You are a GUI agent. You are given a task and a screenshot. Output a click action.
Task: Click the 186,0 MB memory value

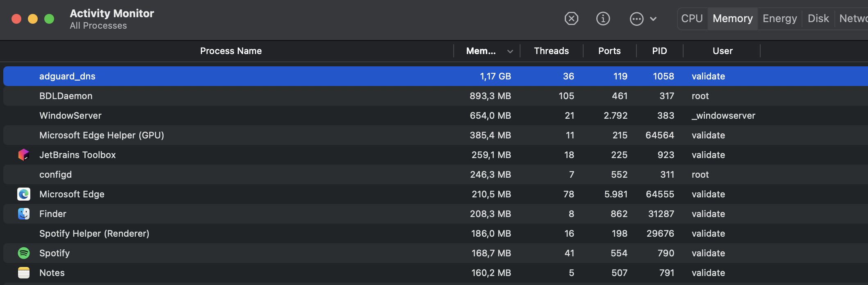click(491, 233)
